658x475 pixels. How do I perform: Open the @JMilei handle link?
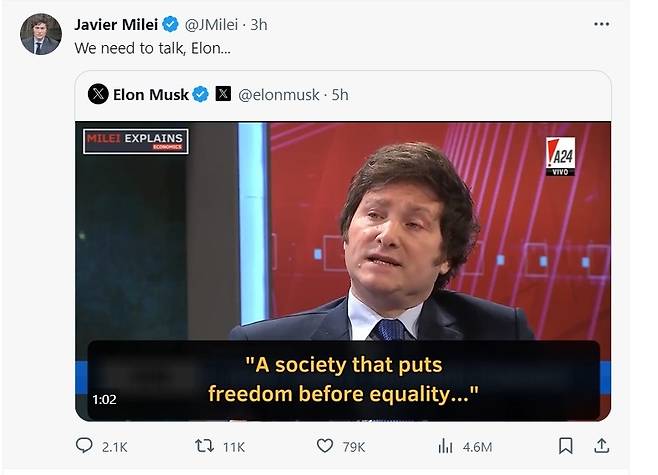coord(214,24)
